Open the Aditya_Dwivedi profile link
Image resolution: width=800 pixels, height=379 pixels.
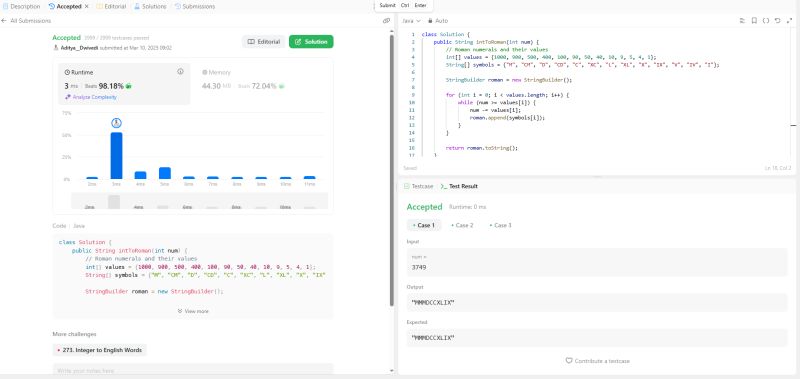[x=80, y=48]
